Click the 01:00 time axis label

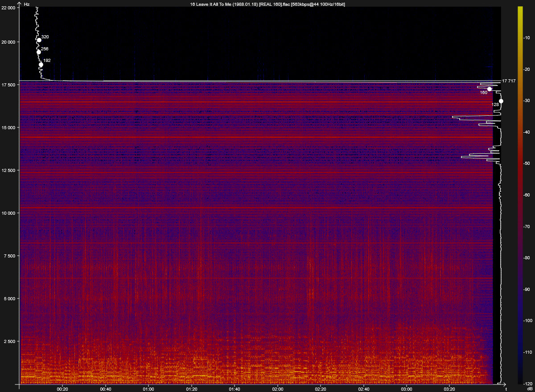[148, 389]
